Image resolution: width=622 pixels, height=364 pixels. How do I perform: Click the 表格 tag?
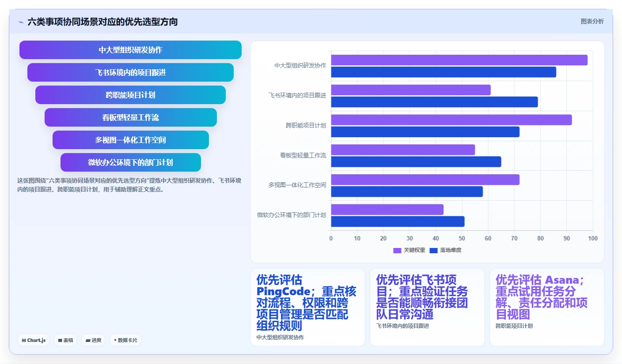tap(65, 340)
